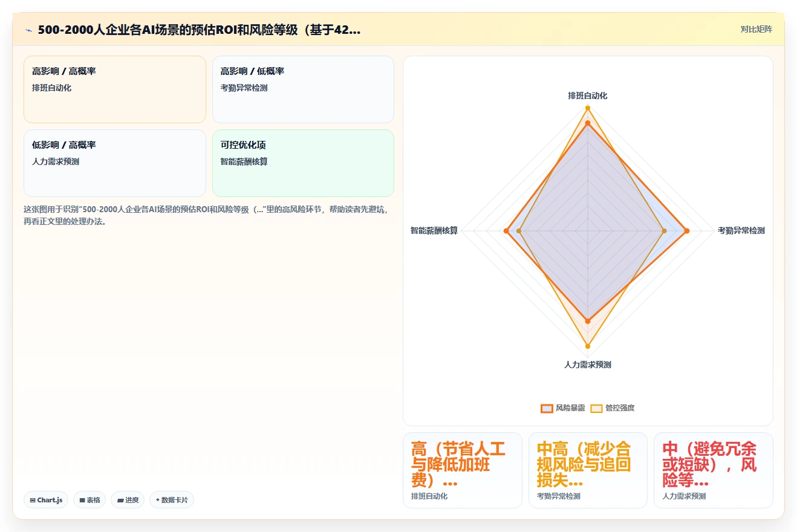Click the 考勤异常检测 radar axis label
797x532 pixels.
point(741,230)
